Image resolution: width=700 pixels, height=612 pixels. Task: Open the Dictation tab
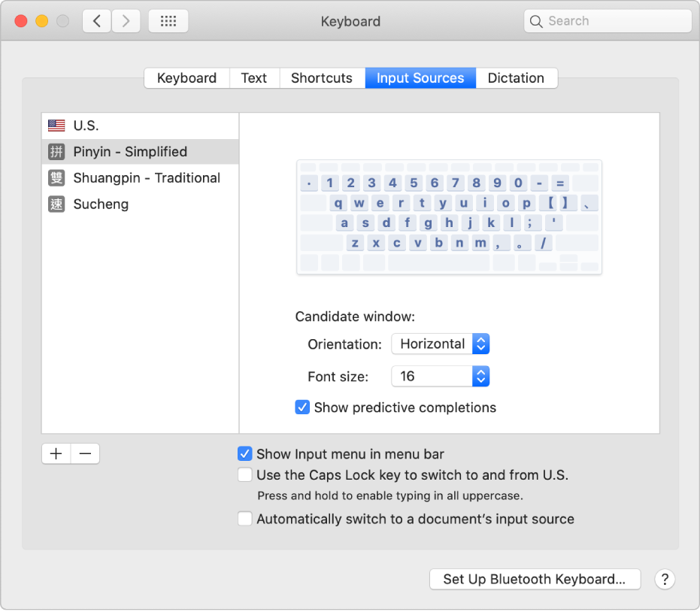pos(516,78)
